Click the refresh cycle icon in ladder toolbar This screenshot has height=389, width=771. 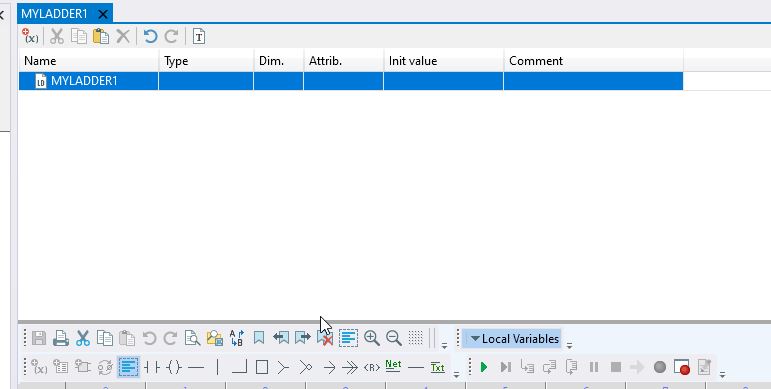(105, 367)
